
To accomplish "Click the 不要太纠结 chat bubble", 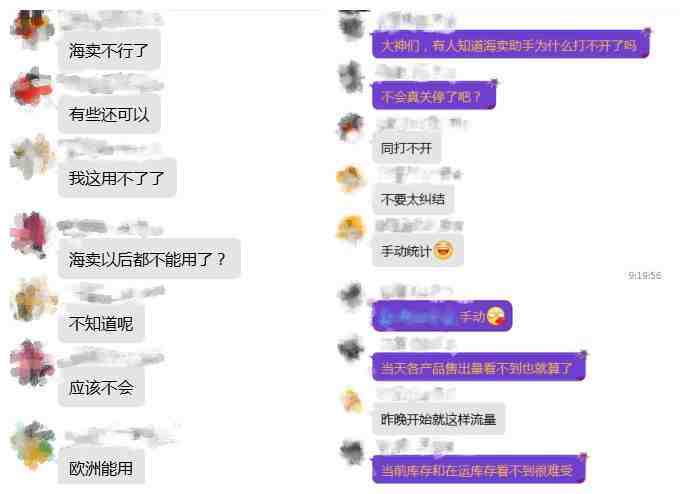I will click(x=412, y=200).
